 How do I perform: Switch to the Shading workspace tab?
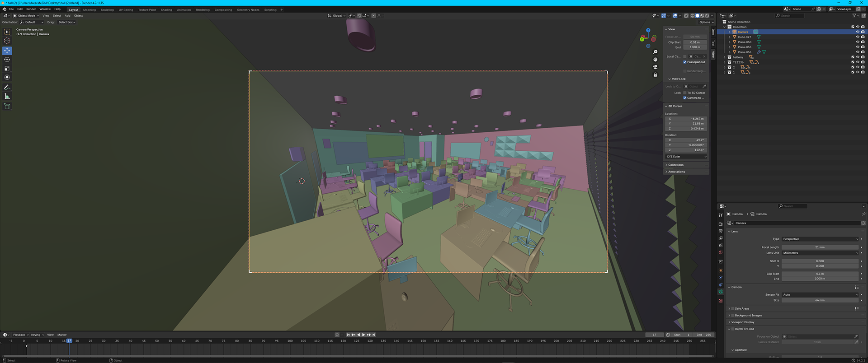[x=166, y=9]
